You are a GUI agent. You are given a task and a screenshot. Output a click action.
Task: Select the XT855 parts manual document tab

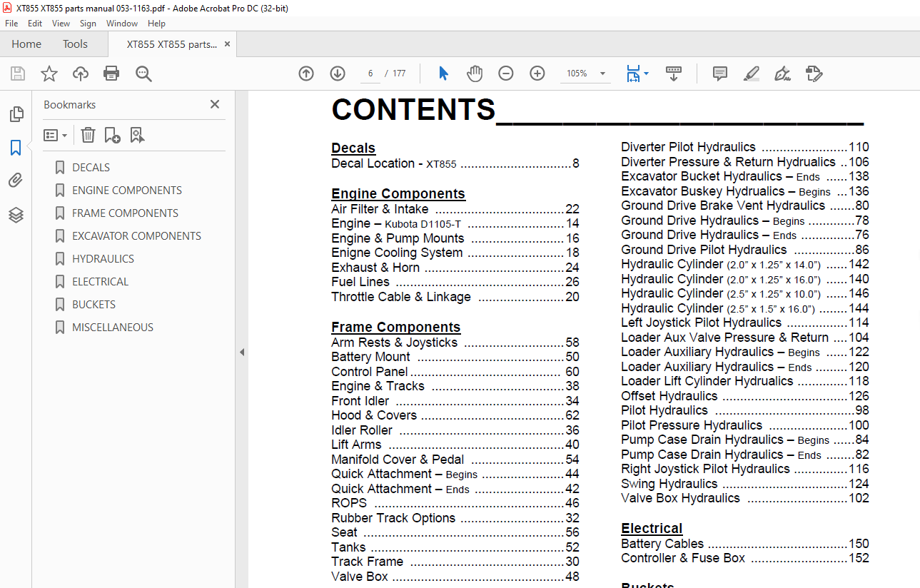[172, 44]
